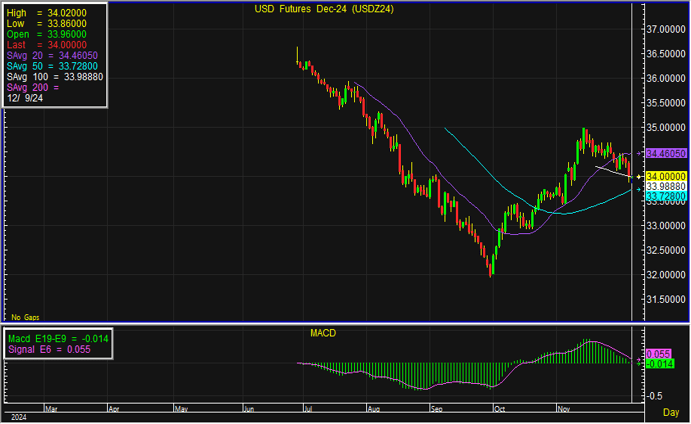Click the 34.46050 purple price tag
This screenshot has height=424, width=691.
pos(665,154)
